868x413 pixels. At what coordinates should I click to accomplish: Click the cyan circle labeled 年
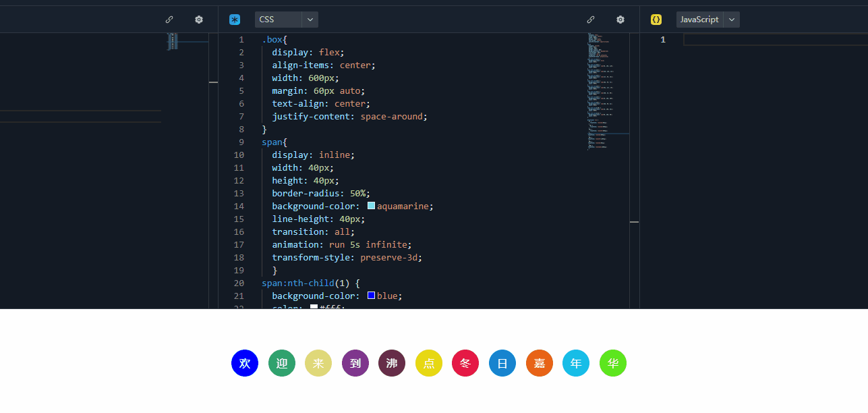click(576, 363)
